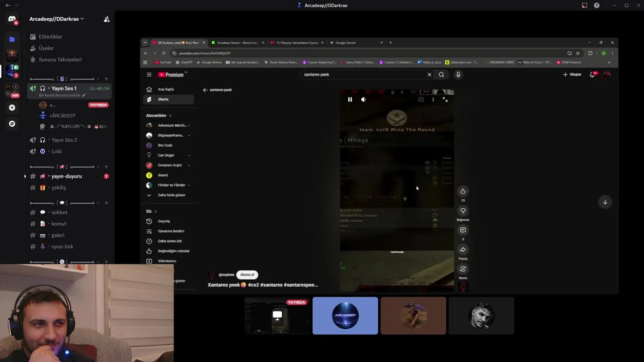Bookmark this page with star icon
The height and width of the screenshot is (362, 644).
point(578,53)
